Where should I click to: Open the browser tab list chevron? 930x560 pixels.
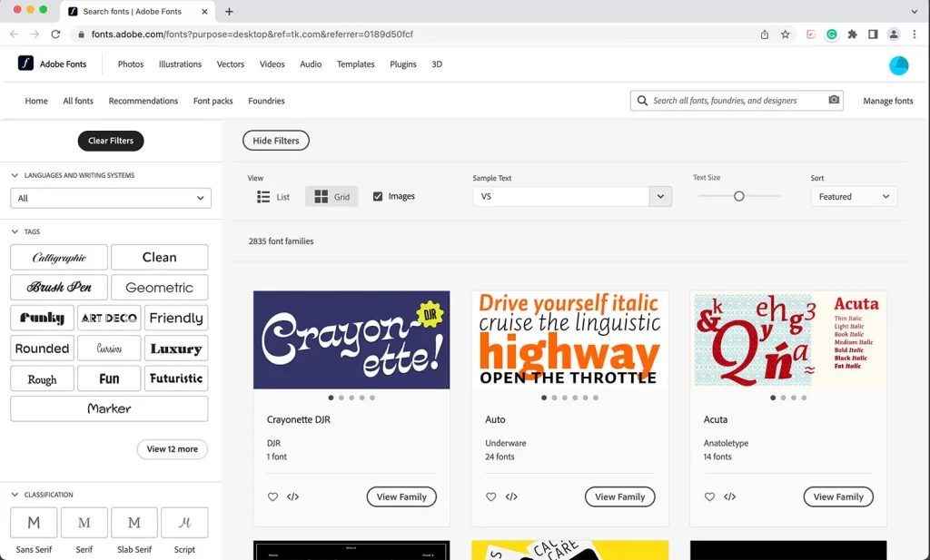tap(914, 11)
